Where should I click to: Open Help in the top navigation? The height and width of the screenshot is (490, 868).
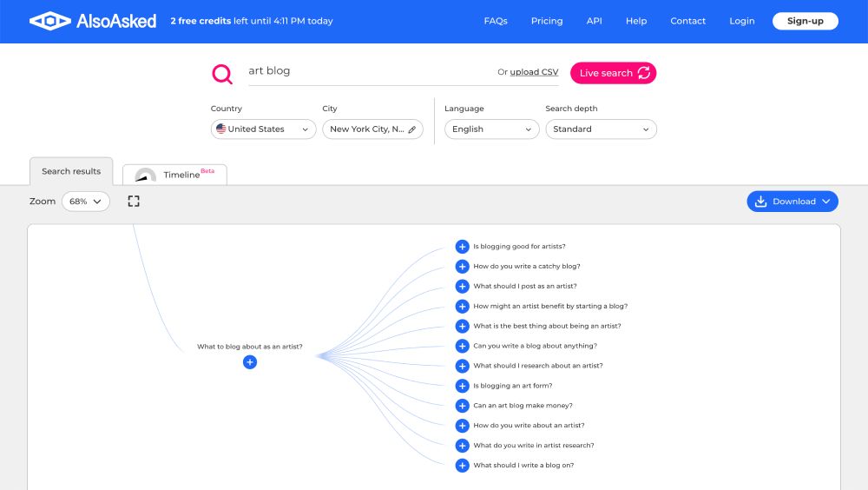(x=636, y=21)
